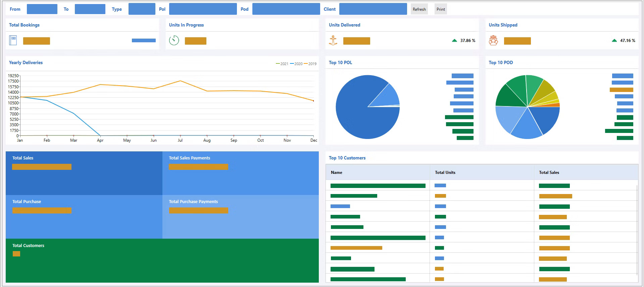This screenshot has height=287, width=644.
Task: Toggle the 2020 series in chart legend
Action: click(x=296, y=64)
